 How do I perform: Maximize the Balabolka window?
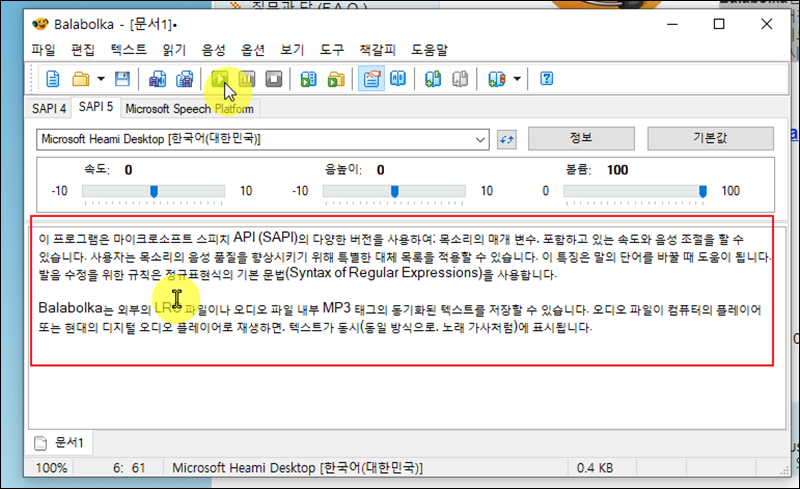tap(719, 24)
